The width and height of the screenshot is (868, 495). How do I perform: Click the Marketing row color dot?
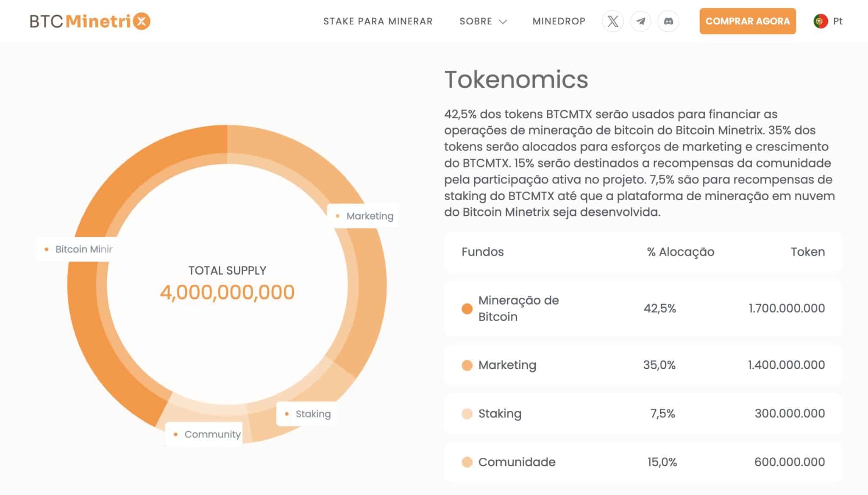coord(467,365)
